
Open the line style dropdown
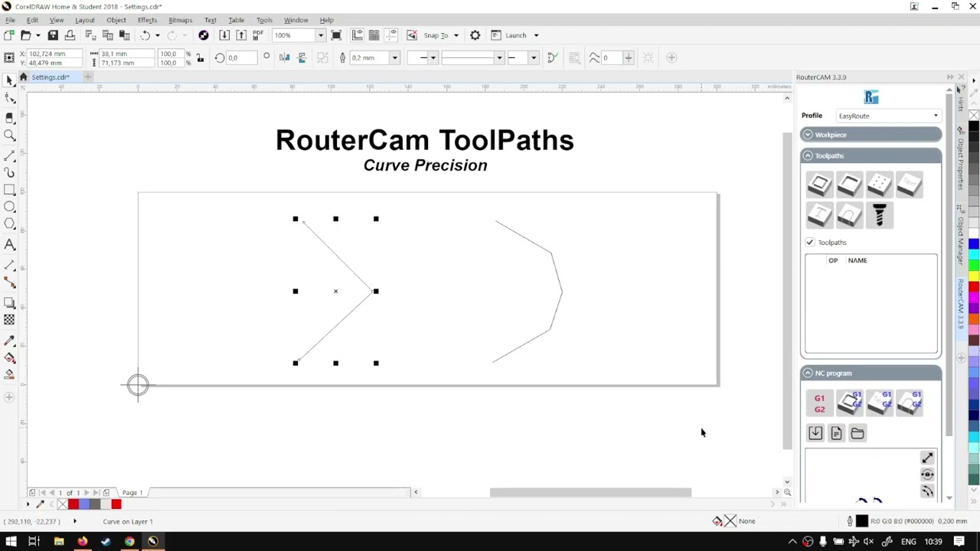pyautogui.click(x=498, y=57)
